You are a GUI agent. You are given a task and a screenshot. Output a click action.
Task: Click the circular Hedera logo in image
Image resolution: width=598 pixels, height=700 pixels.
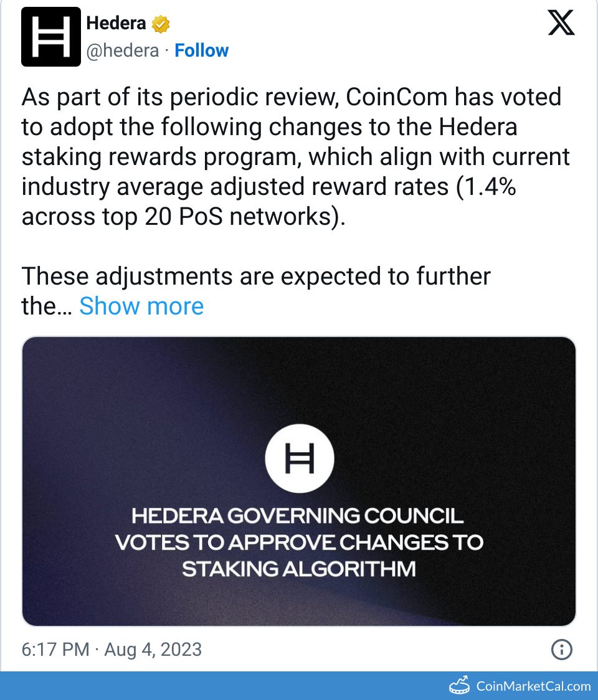[299, 460]
